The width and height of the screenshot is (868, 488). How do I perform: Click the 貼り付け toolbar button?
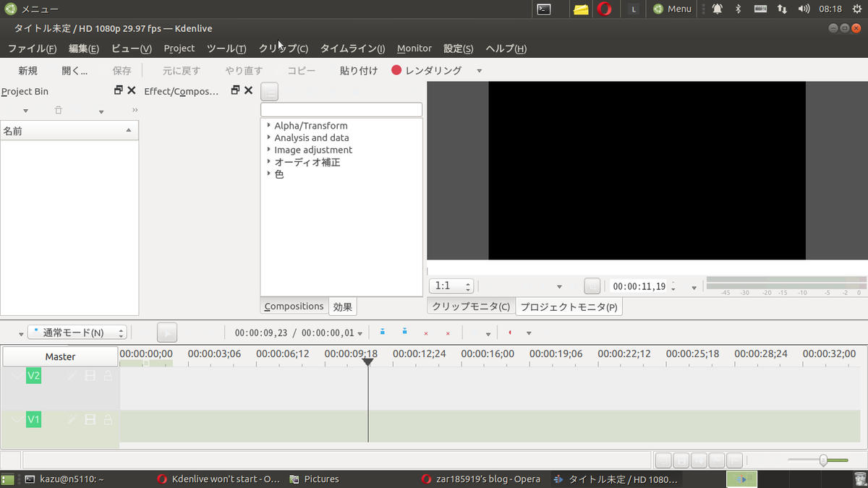[x=359, y=71]
